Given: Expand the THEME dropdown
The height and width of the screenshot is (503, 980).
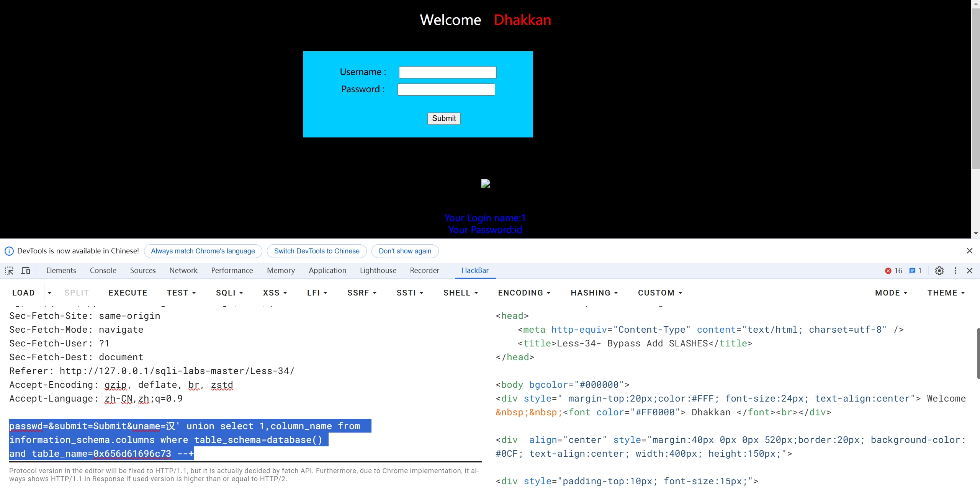Looking at the screenshot, I should click(946, 293).
